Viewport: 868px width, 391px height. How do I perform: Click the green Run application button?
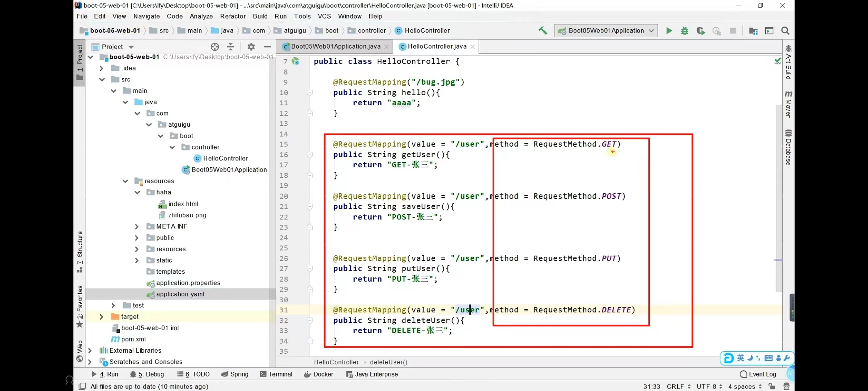pyautogui.click(x=669, y=31)
